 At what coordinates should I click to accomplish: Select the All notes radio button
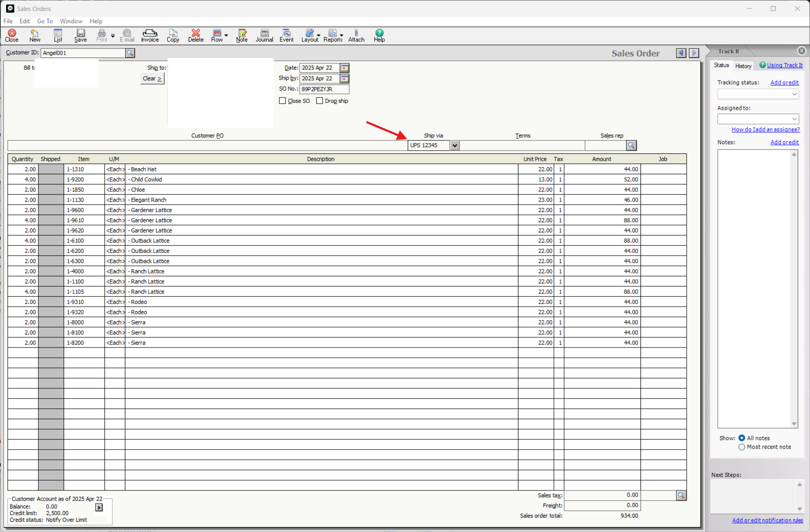[x=742, y=438]
